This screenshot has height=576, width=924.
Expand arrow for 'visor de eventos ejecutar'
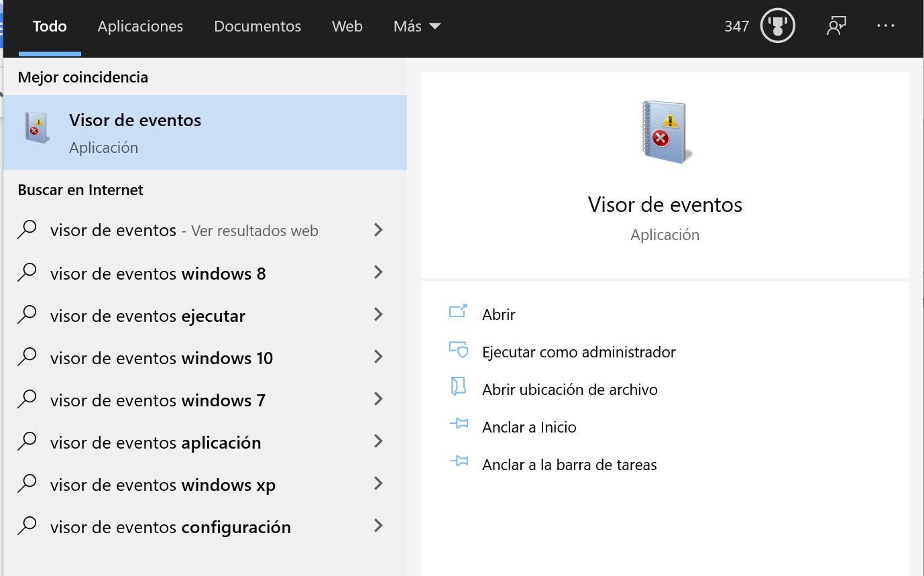(378, 314)
